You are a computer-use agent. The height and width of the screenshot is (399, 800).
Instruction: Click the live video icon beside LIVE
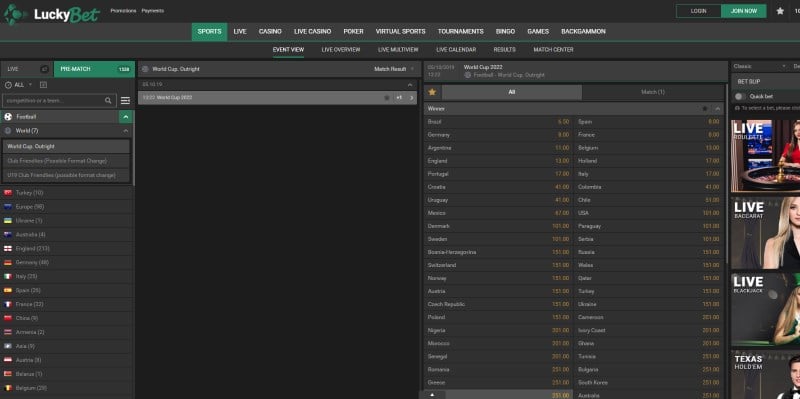44,69
